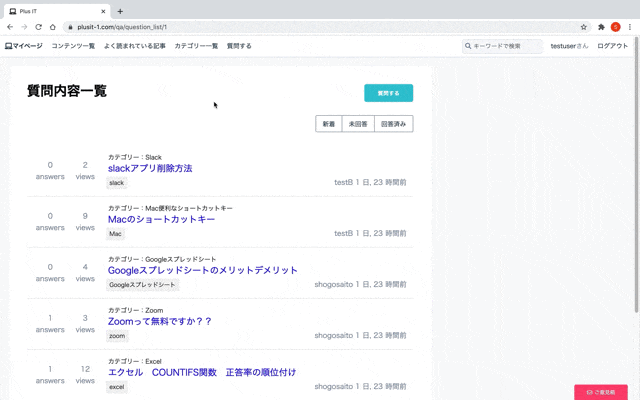Click the teal 質問する button

(389, 93)
